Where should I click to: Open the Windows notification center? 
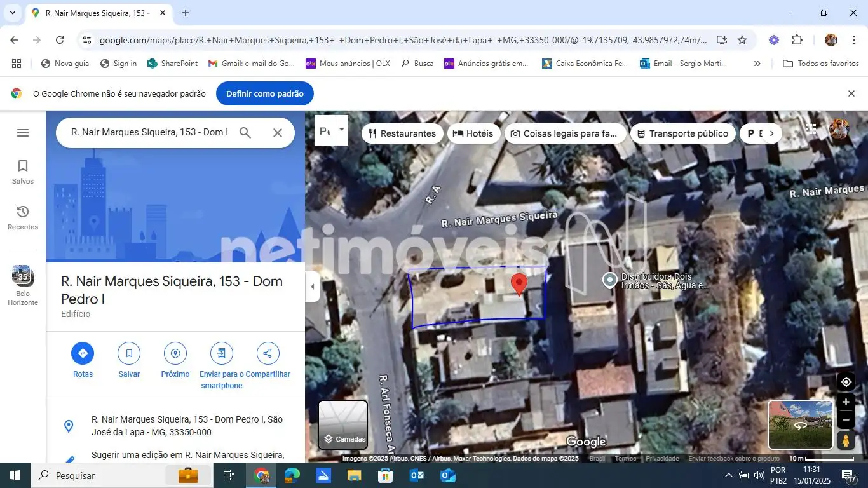(x=849, y=475)
